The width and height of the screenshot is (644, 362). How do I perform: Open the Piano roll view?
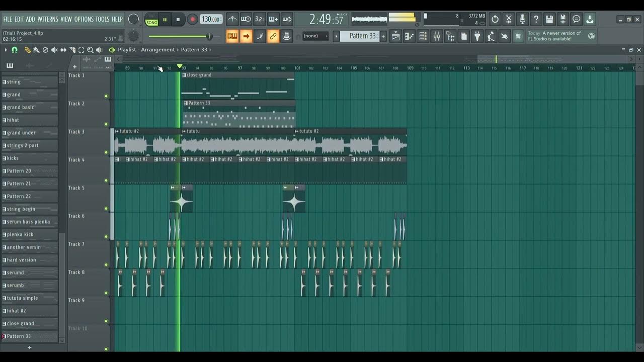[x=409, y=36]
